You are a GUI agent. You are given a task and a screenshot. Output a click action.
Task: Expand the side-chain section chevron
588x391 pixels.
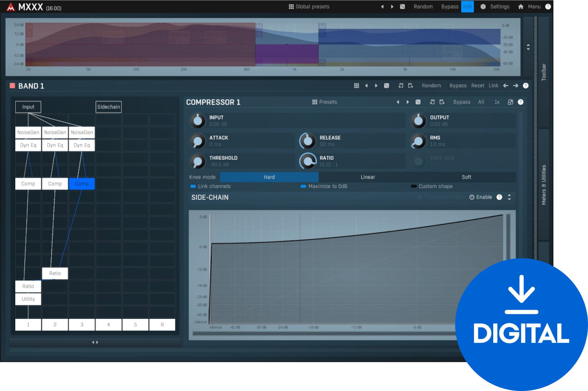click(x=509, y=197)
